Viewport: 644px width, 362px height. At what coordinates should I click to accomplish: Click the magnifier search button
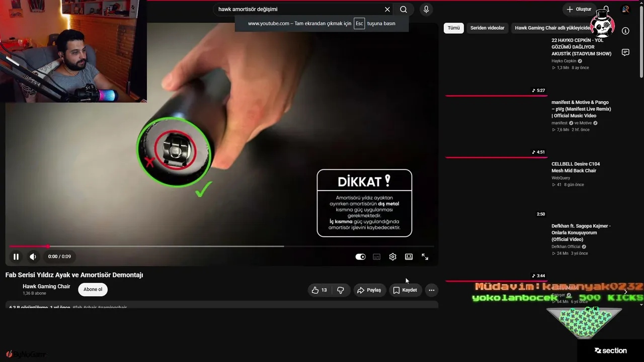[404, 10]
